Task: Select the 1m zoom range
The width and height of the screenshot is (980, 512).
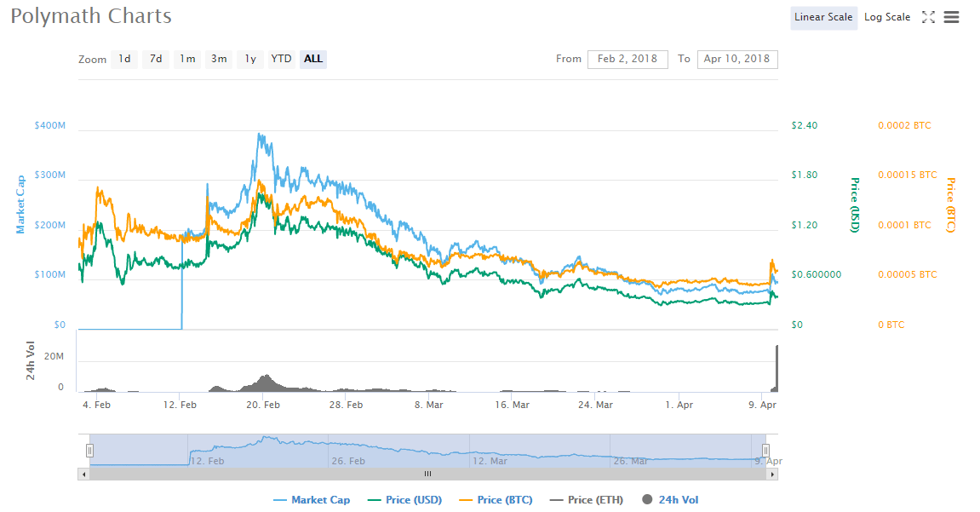Action: coord(187,59)
